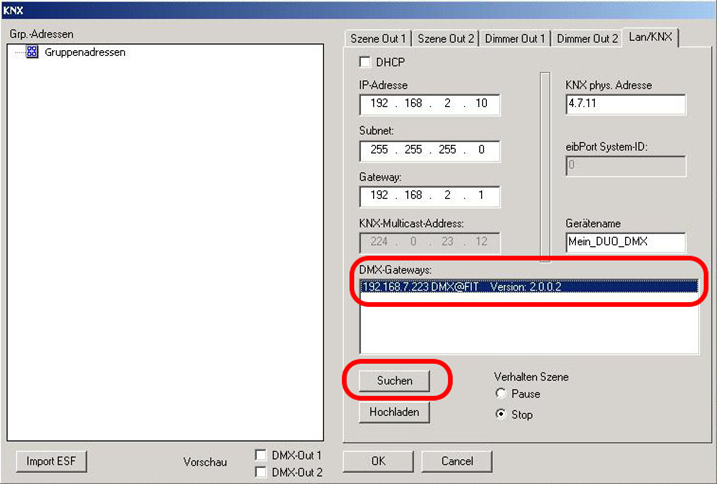Click the KNX-Multicast-Address field
This screenshot has height=484, width=717.
[x=429, y=242]
